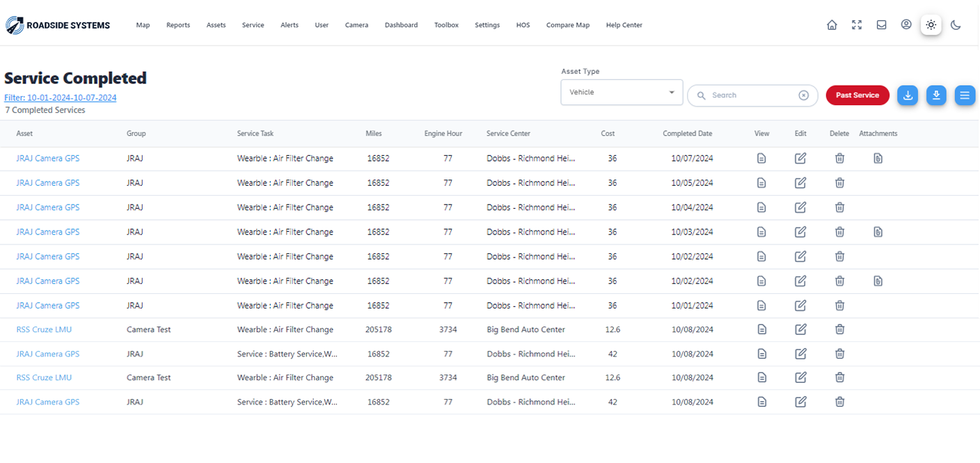Delete the 10/04/2024 service entry

[840, 207]
